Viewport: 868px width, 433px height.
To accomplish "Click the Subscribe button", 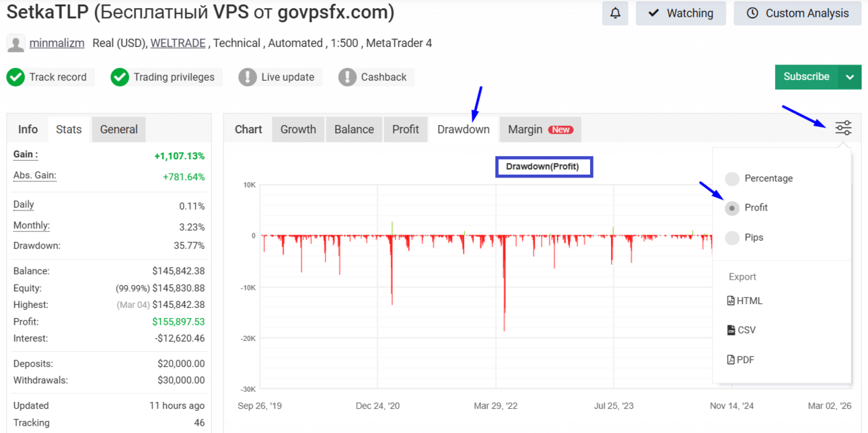I will [x=806, y=77].
